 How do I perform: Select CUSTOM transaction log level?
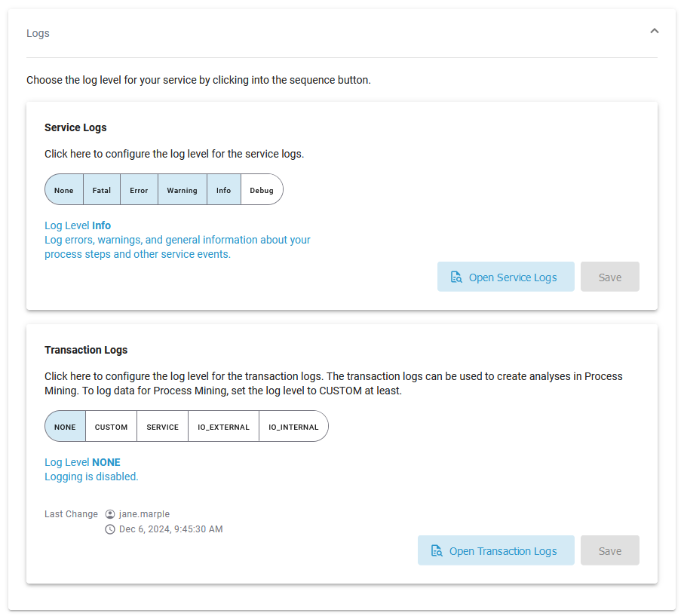[111, 427]
